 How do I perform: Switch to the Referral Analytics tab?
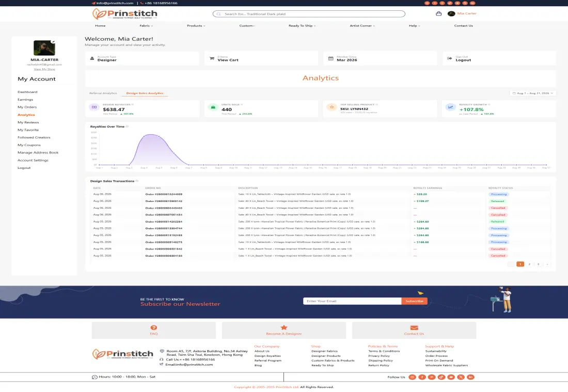tap(103, 93)
